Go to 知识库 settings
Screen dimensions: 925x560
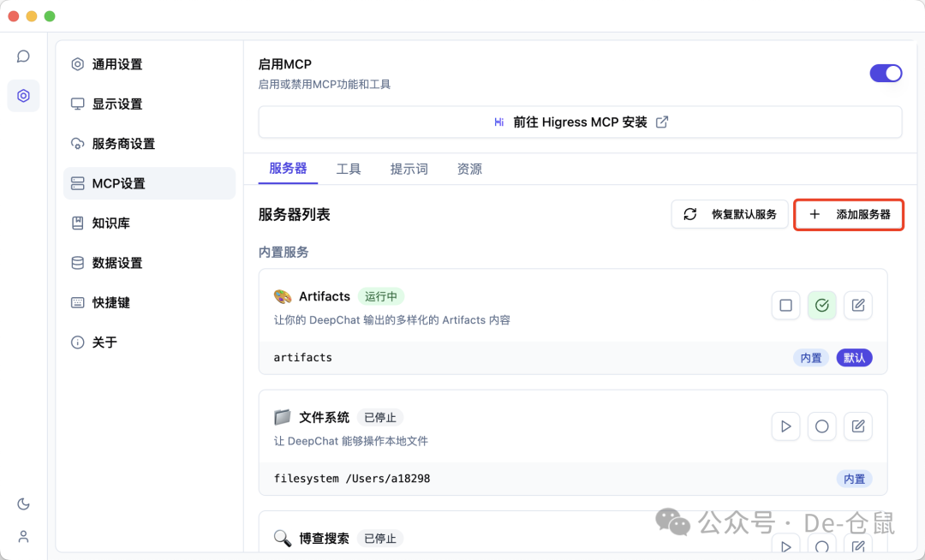coord(111,223)
